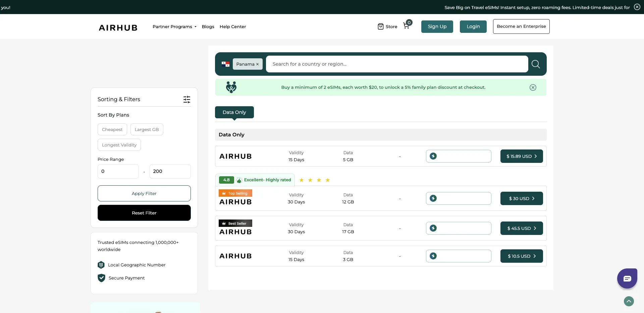Sort plans by Longest Validity
This screenshot has height=313, width=644.
point(119,145)
